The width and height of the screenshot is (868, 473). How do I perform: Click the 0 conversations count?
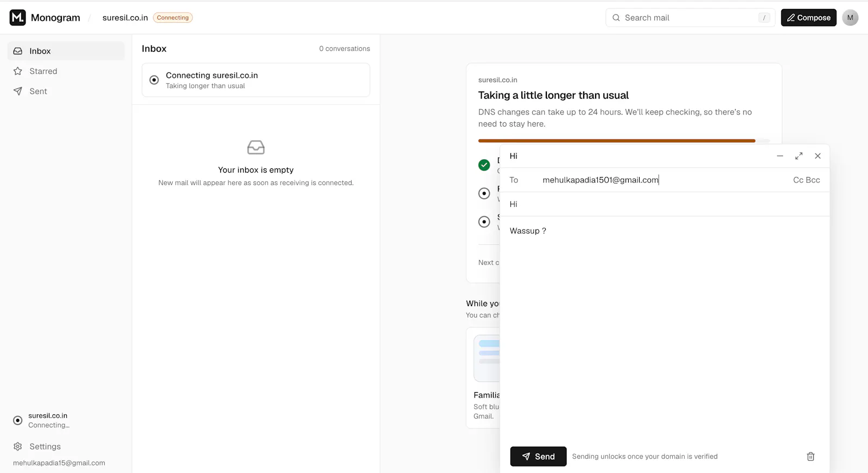[x=344, y=49]
